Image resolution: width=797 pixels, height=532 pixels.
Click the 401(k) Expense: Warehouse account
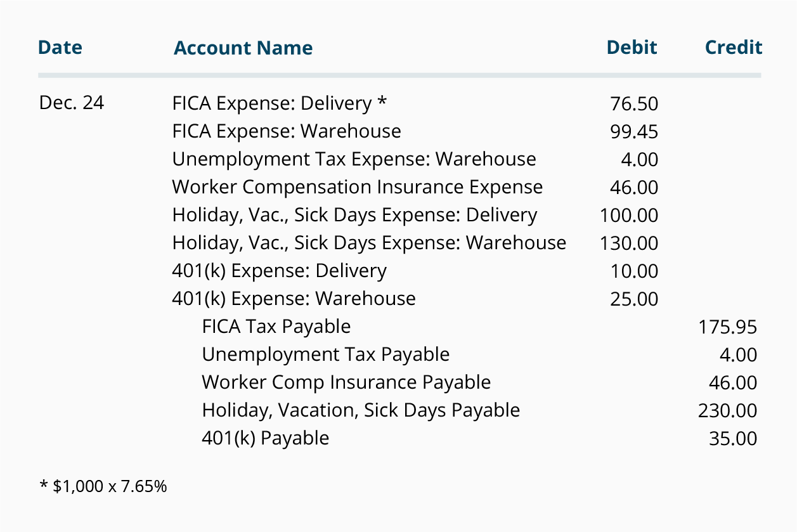pyautogui.click(x=294, y=299)
